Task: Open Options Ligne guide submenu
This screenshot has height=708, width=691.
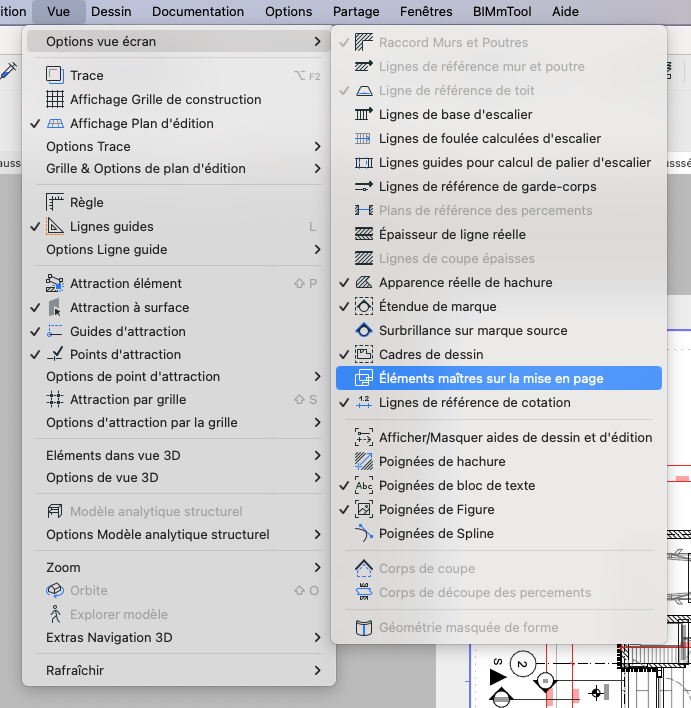Action: (178, 249)
